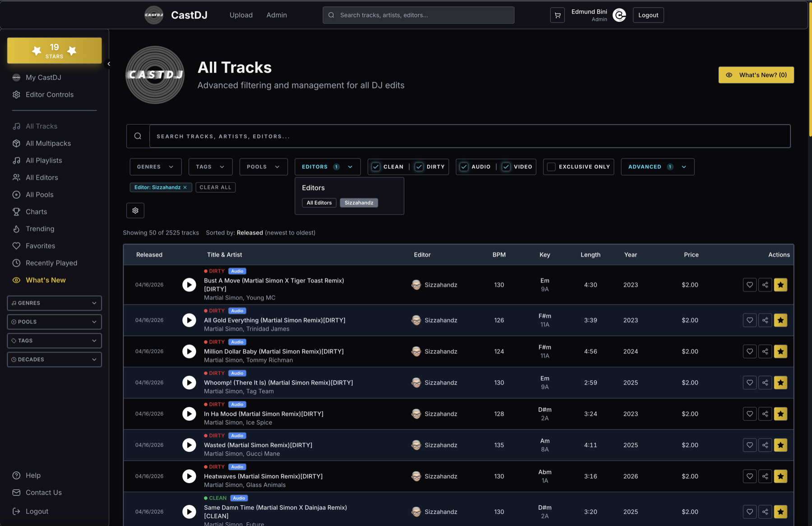Star the Heatwaves track
Screen dimensions: 812x526
click(780, 476)
